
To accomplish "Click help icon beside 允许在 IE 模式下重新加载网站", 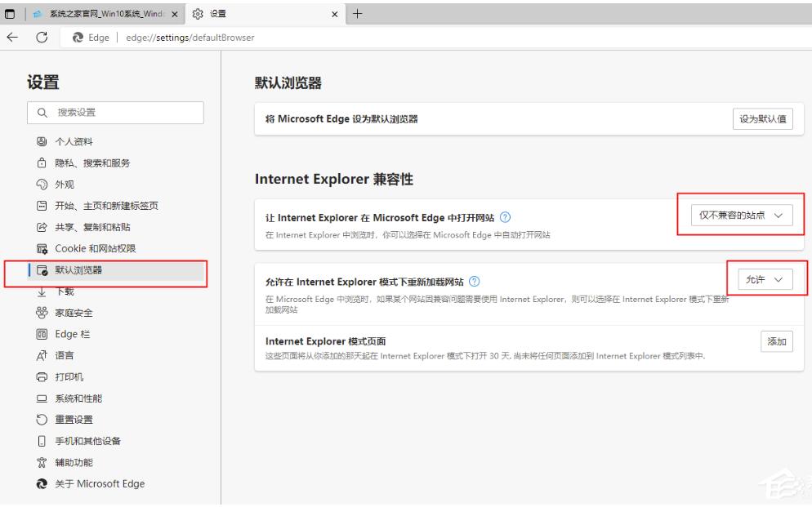I will [x=474, y=282].
